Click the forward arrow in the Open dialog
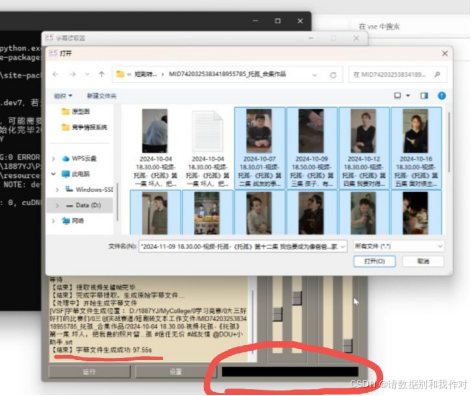Screen dimensions: 471x396 (x=72, y=74)
